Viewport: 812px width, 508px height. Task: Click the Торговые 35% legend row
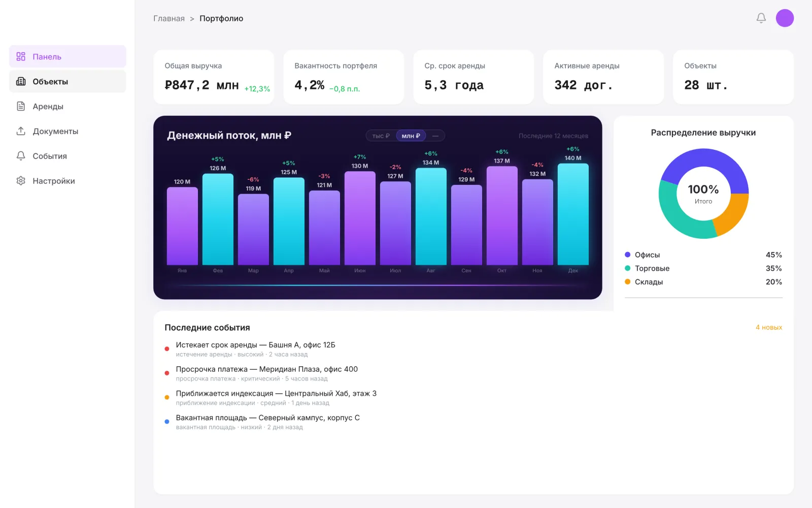[x=703, y=268]
